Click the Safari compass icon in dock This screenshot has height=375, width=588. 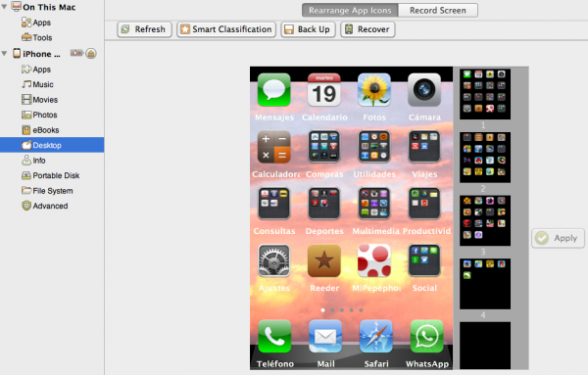click(x=376, y=337)
